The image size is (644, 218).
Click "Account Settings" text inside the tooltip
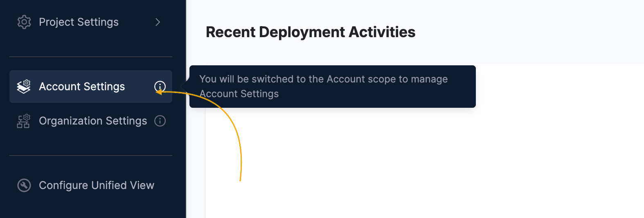239,94
